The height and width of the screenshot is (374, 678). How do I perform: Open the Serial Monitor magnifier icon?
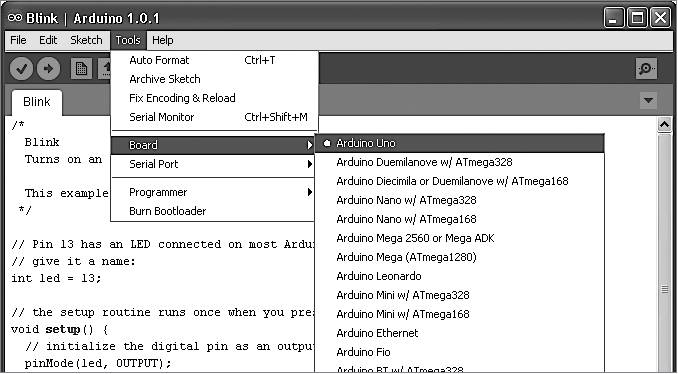tap(646, 68)
